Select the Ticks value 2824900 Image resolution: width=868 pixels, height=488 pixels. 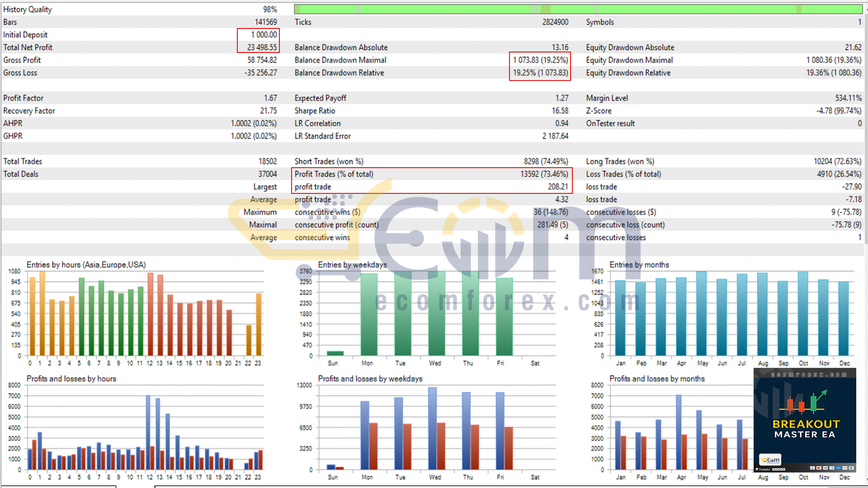point(555,22)
